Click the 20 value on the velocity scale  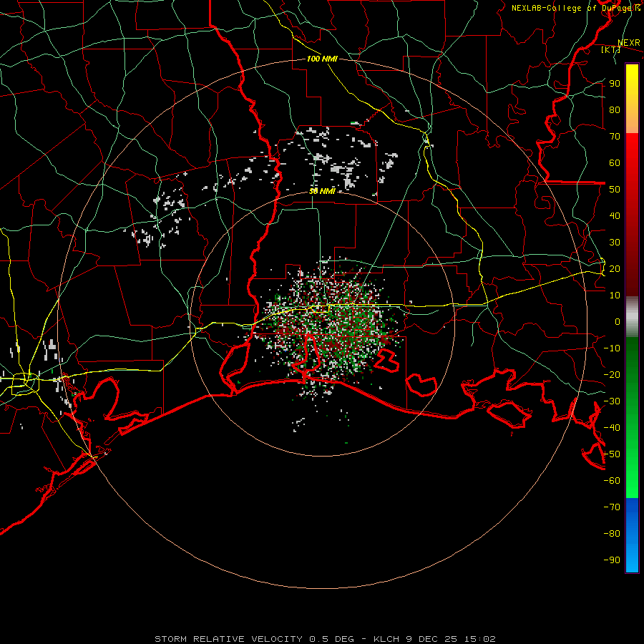pyautogui.click(x=615, y=269)
